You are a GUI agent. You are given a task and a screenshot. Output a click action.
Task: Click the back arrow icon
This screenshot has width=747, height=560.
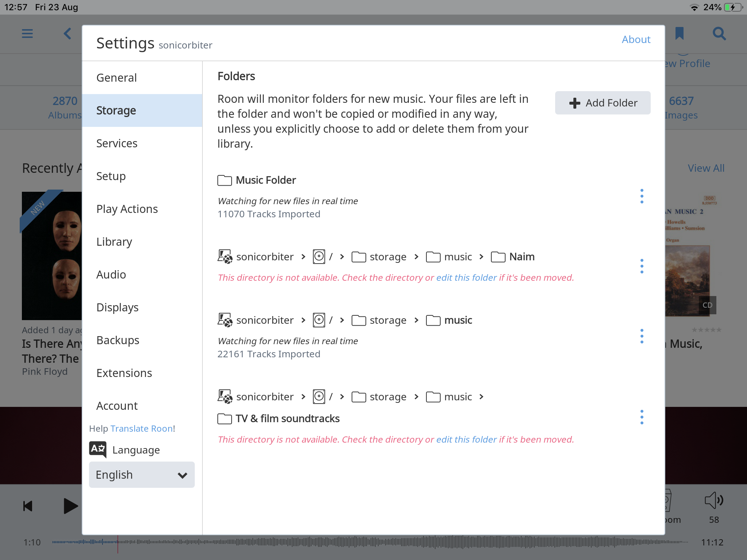67,34
